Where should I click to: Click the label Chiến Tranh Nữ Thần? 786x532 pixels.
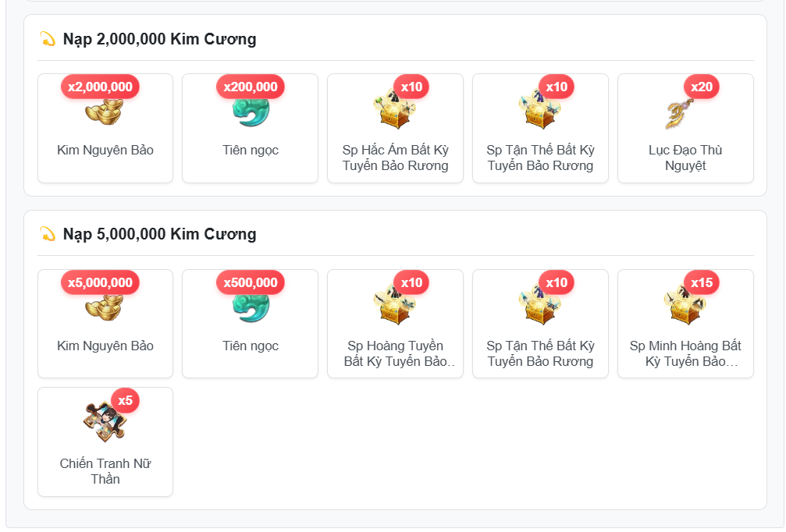tap(105, 471)
